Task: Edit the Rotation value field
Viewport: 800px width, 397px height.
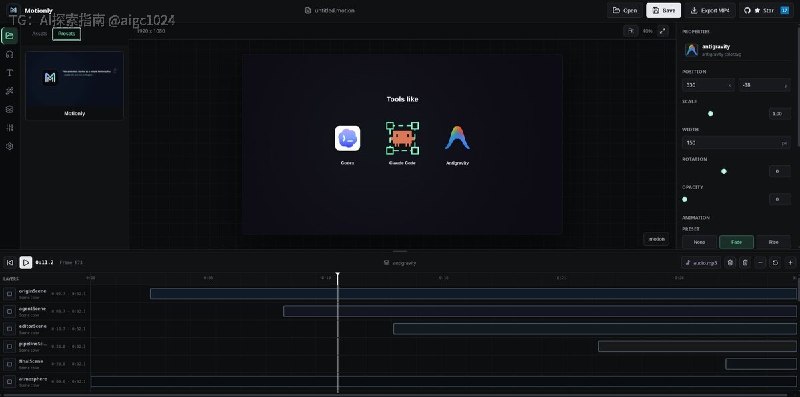Action: coord(780,171)
